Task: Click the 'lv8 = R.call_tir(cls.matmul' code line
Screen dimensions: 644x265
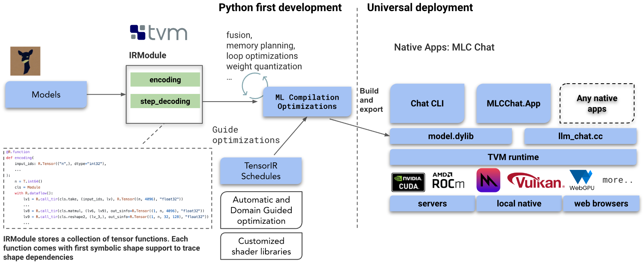Action: click(114, 211)
